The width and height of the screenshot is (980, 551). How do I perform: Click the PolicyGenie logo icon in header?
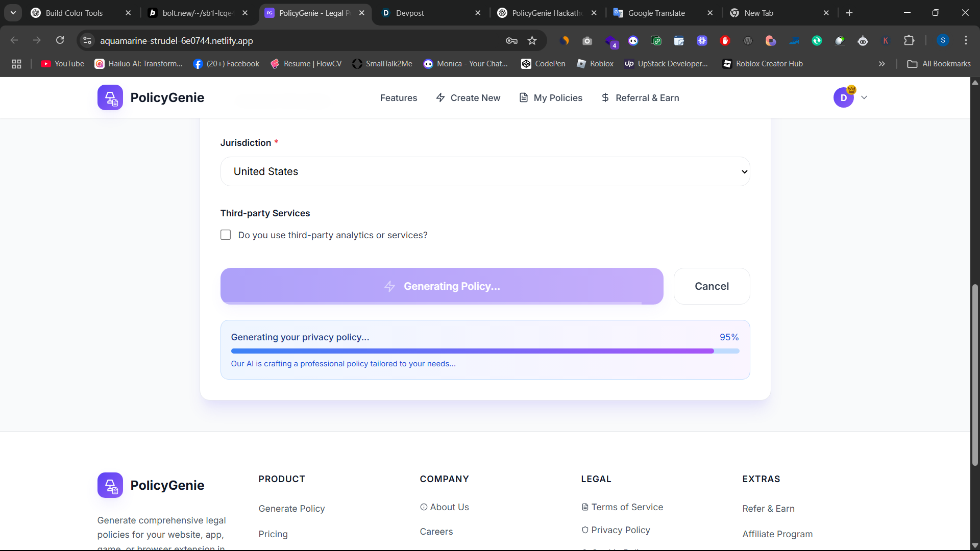110,97
